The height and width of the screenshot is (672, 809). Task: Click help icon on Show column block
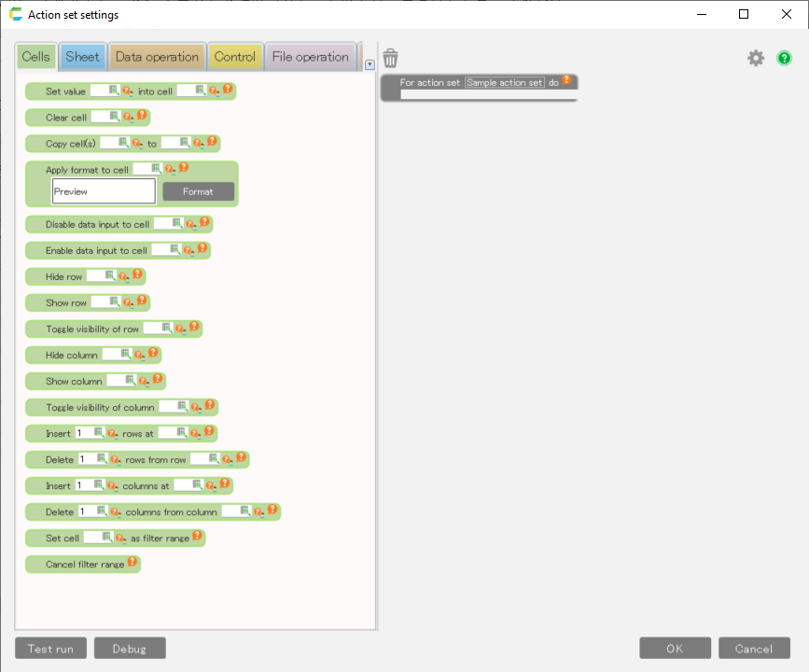tap(158, 380)
